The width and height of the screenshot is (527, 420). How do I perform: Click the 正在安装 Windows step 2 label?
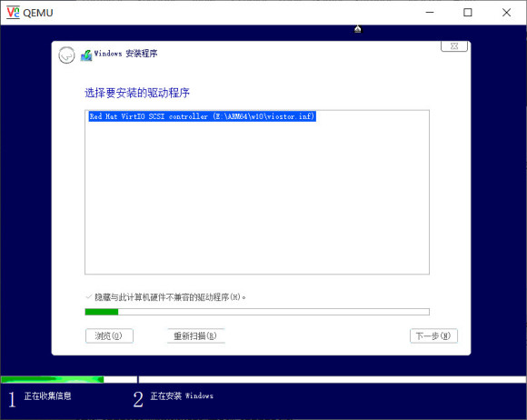[182, 395]
